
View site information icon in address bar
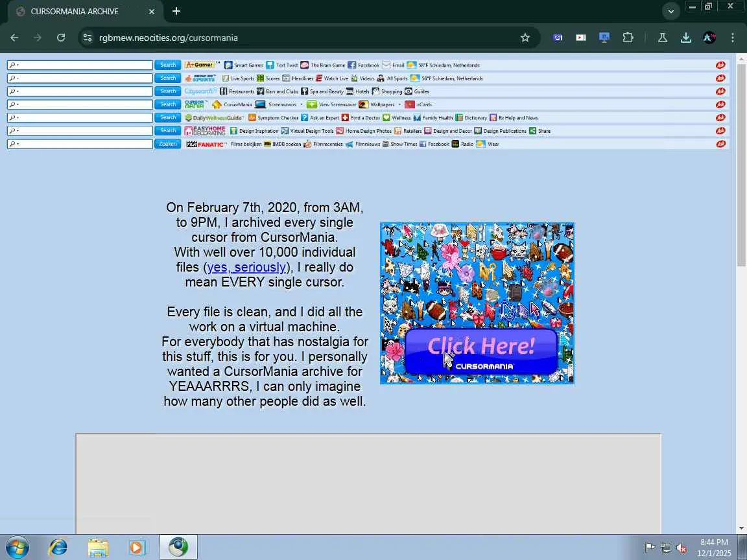pyautogui.click(x=87, y=38)
